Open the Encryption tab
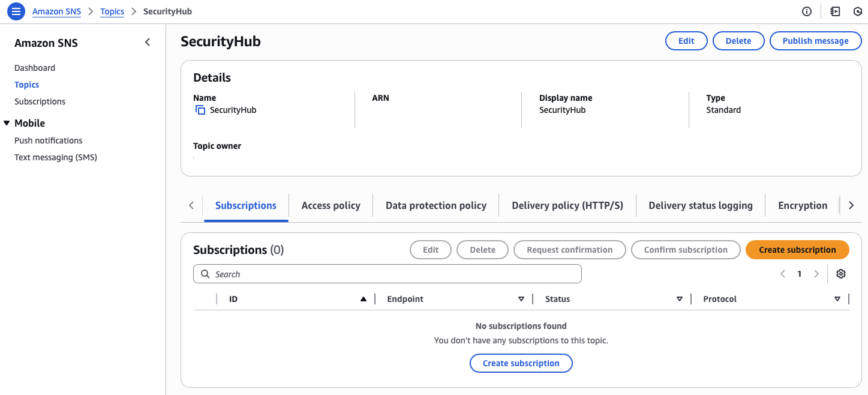 coord(802,205)
